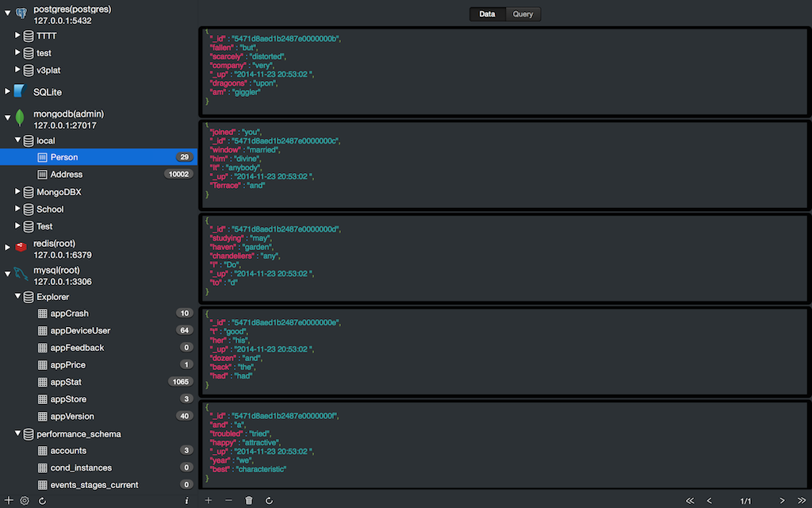Expand the v3plat database node

tap(18, 71)
